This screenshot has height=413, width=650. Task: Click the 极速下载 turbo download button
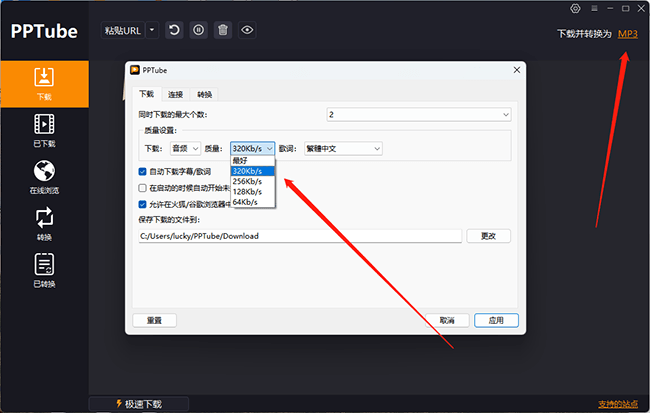pyautogui.click(x=139, y=404)
